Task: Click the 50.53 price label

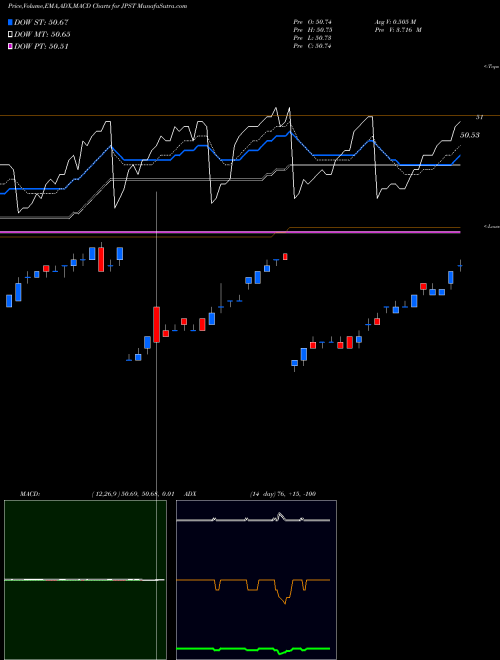Action: point(470,135)
